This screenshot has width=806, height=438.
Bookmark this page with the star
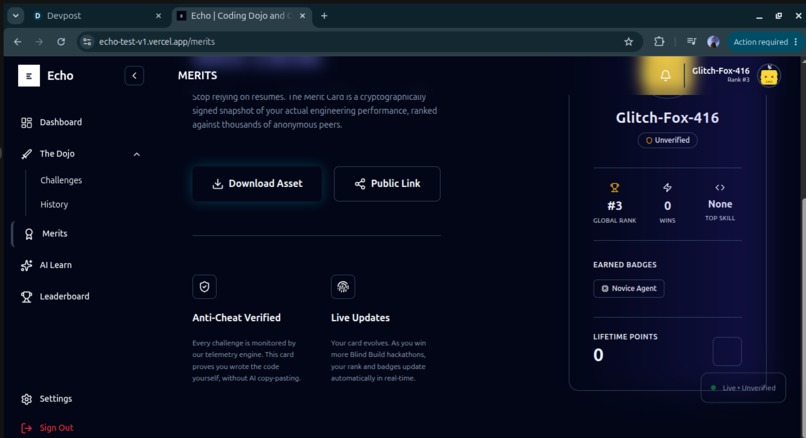tap(628, 42)
